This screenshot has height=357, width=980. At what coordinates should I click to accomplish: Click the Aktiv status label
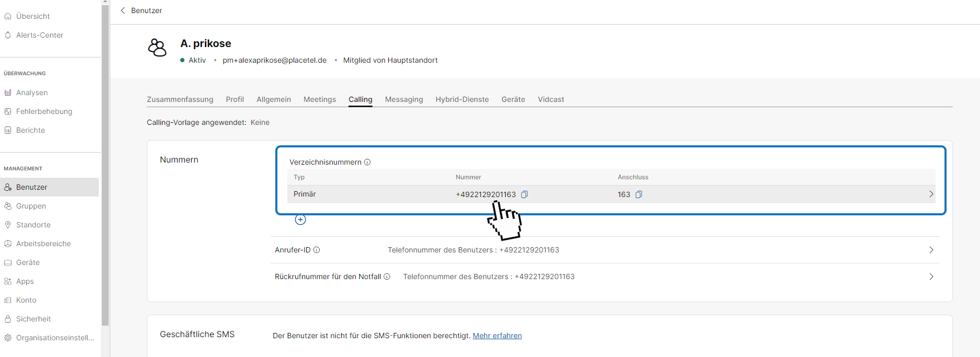coord(197,60)
